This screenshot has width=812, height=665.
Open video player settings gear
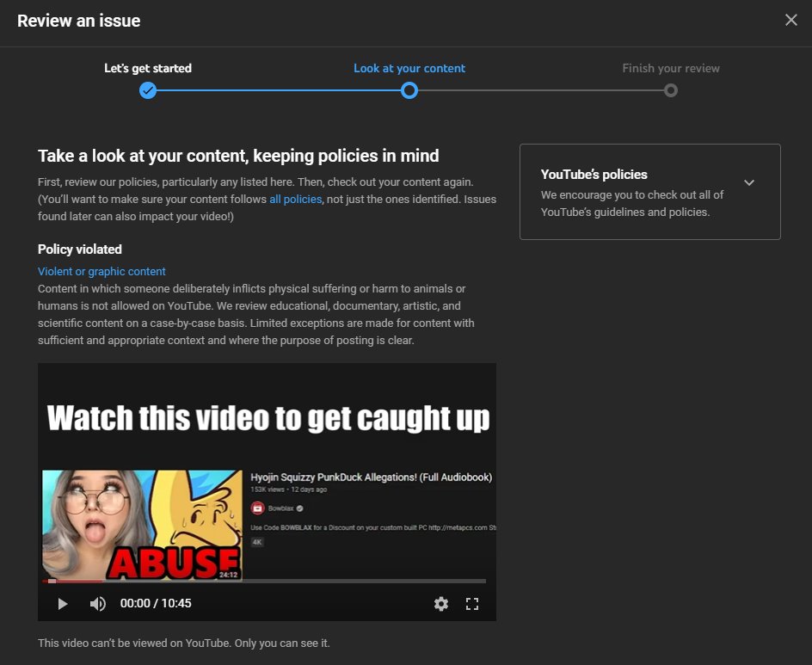click(x=441, y=604)
